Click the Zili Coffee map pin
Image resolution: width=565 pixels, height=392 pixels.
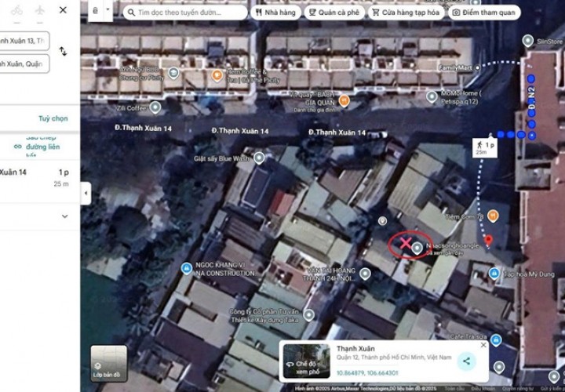(x=155, y=107)
